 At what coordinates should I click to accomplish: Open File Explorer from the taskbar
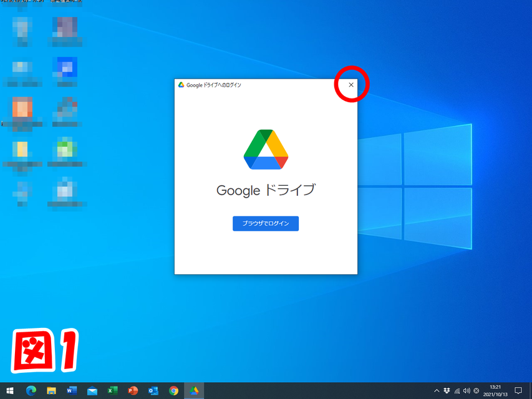point(51,391)
